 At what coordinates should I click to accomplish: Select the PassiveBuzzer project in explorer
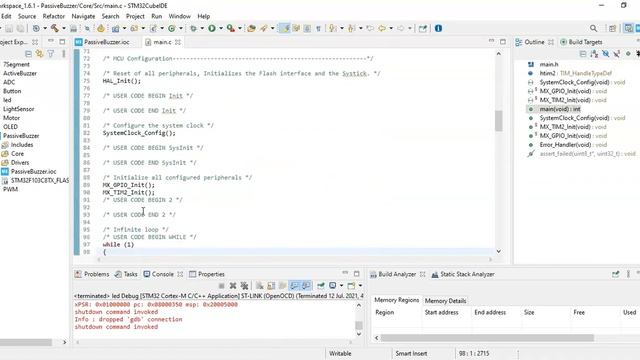tap(21, 136)
